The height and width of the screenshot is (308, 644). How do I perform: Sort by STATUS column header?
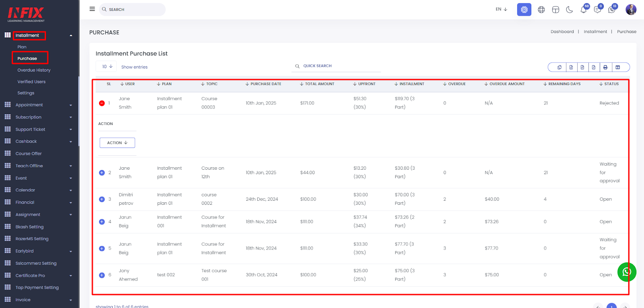pos(609,84)
